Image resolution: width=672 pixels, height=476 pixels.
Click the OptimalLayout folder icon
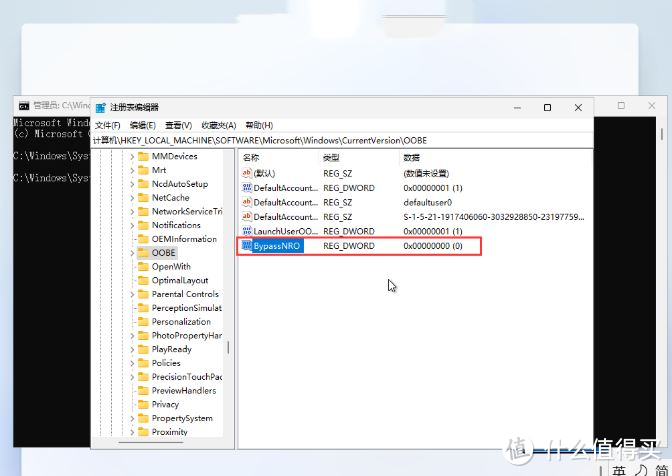tap(143, 280)
